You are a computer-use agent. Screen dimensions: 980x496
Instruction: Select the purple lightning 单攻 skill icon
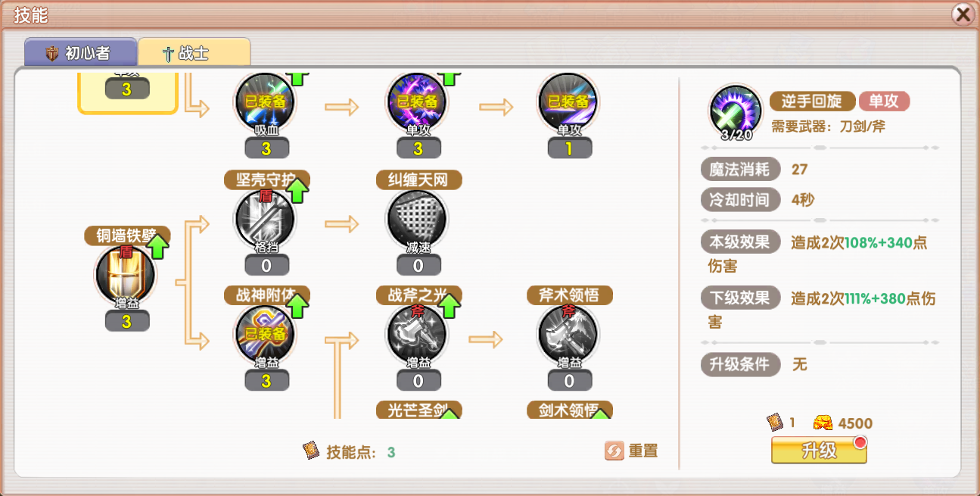pos(418,104)
